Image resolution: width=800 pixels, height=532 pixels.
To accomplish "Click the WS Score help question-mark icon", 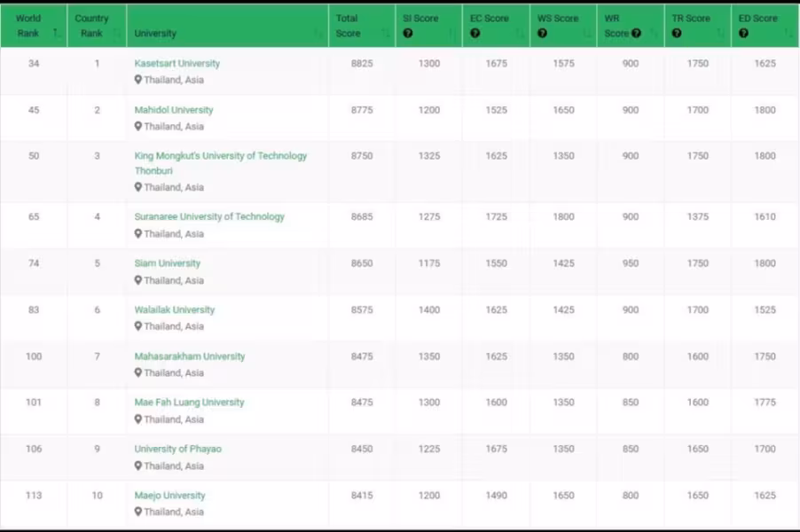I will [x=542, y=33].
